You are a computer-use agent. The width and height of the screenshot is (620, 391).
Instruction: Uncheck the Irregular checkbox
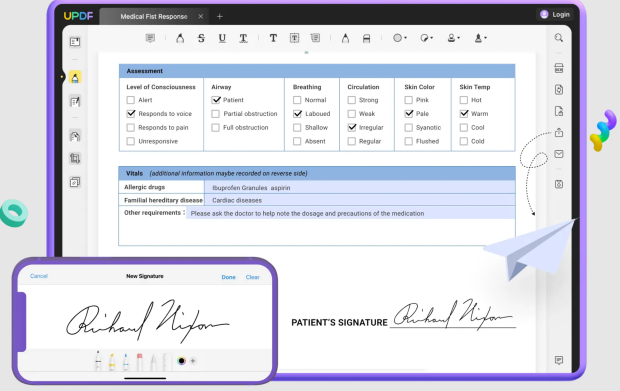click(x=352, y=127)
